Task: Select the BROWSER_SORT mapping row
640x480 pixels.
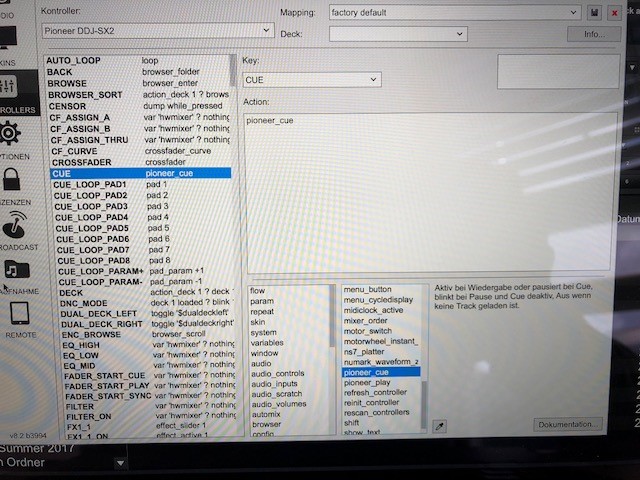Action: tap(139, 95)
